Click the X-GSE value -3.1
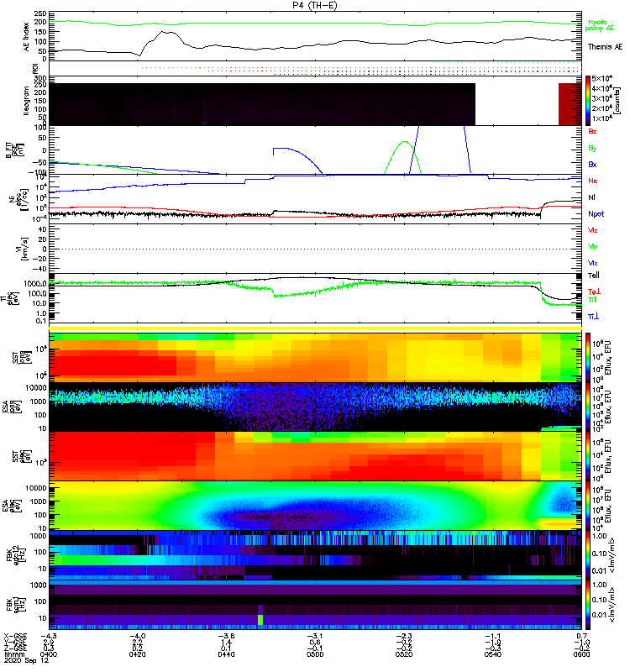This screenshot has width=630, height=672. (315, 636)
